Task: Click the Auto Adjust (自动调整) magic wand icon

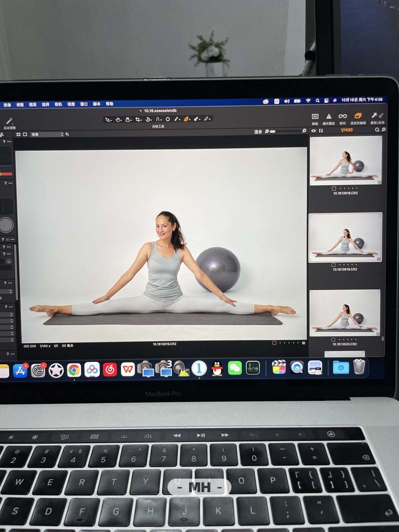Action: coord(9,122)
